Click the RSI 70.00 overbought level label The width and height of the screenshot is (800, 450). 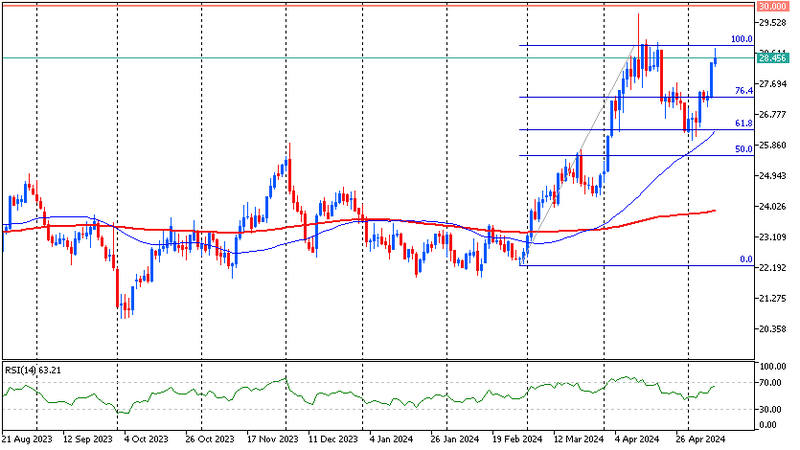tap(770, 383)
